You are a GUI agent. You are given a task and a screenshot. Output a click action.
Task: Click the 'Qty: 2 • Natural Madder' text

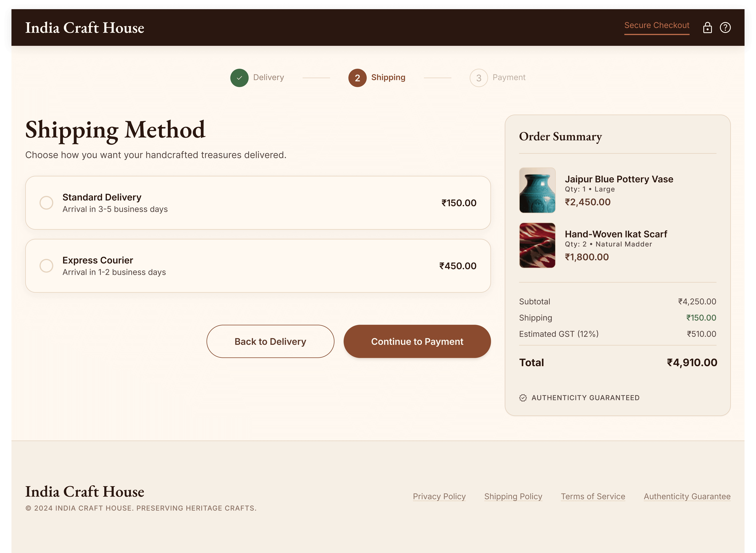point(608,244)
